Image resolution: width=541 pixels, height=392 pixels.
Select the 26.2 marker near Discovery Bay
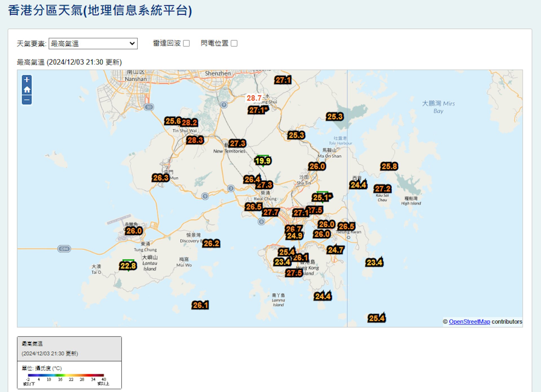212,243
